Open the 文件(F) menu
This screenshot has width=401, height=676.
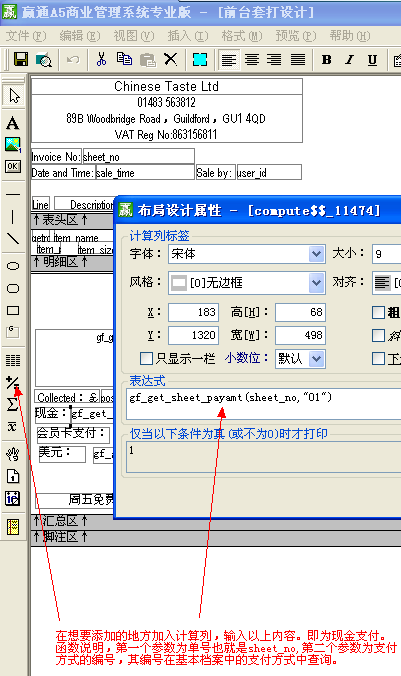coord(26,36)
